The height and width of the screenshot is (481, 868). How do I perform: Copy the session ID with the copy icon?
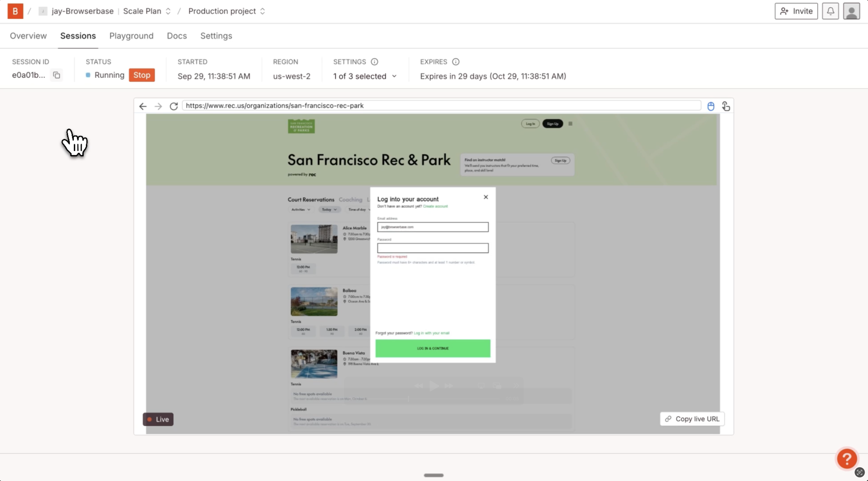pyautogui.click(x=57, y=75)
